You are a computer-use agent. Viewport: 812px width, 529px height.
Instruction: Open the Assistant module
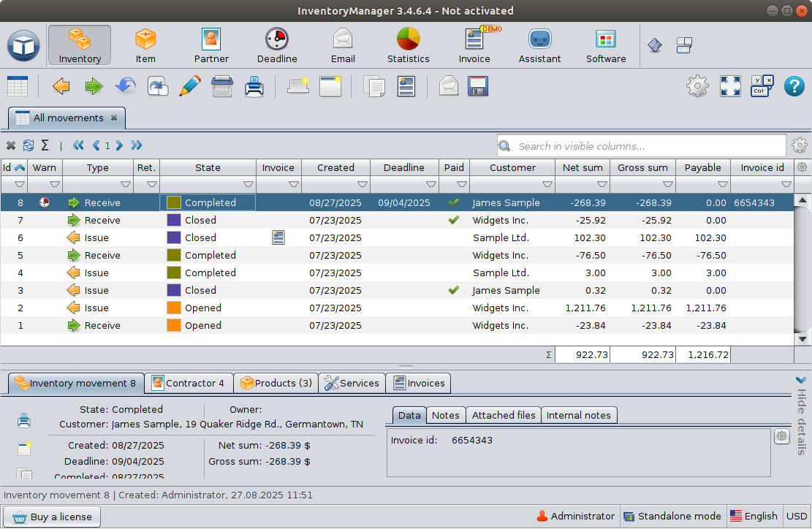point(539,45)
